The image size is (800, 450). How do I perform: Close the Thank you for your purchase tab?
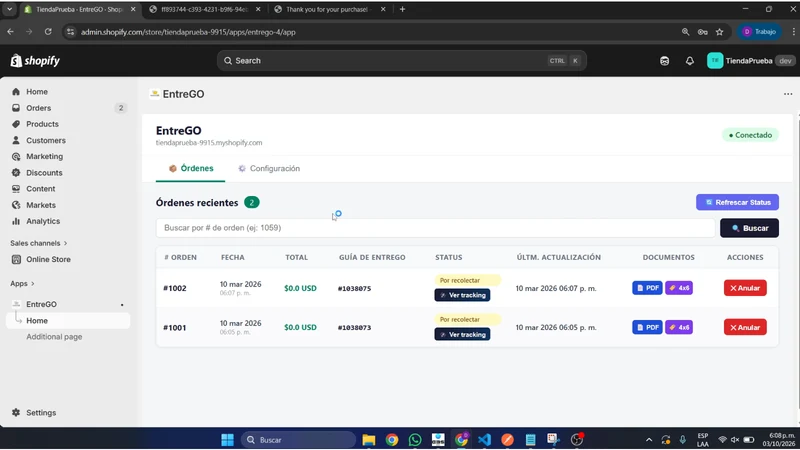click(x=383, y=9)
